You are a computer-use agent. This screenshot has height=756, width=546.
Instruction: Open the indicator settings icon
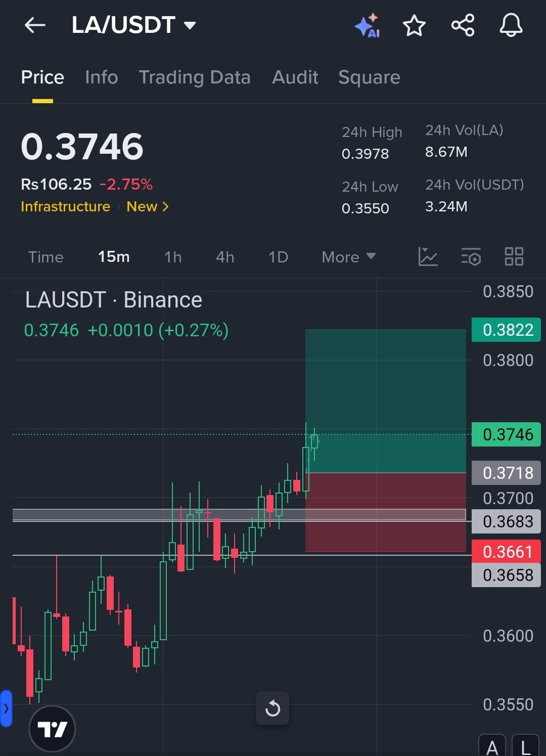point(471,256)
